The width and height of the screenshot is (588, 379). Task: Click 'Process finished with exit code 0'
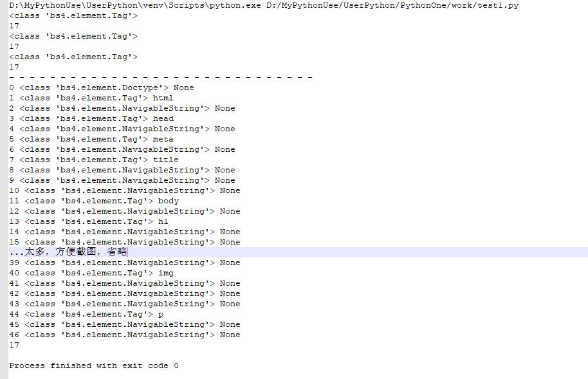pos(94,366)
